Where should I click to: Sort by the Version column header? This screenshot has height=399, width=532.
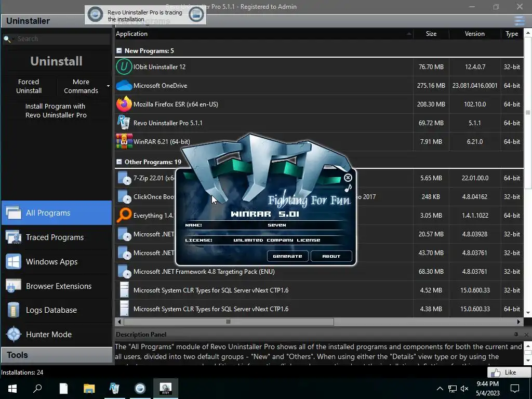pos(475,34)
